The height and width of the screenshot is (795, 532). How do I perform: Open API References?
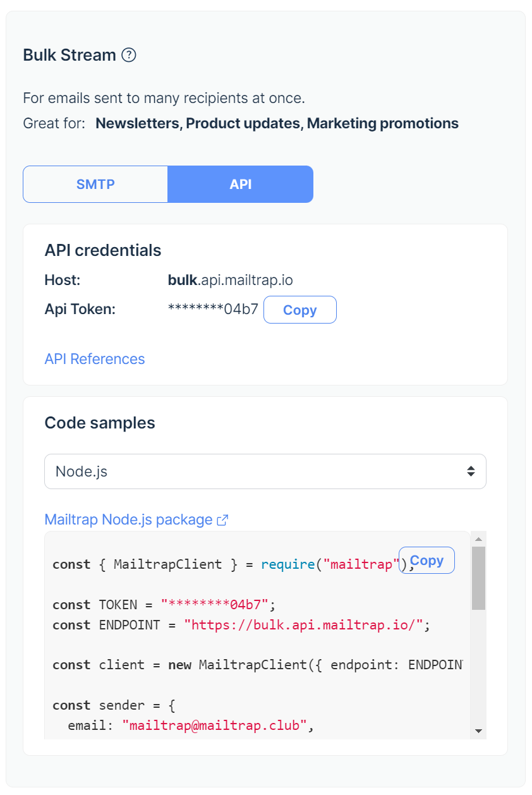tap(94, 359)
